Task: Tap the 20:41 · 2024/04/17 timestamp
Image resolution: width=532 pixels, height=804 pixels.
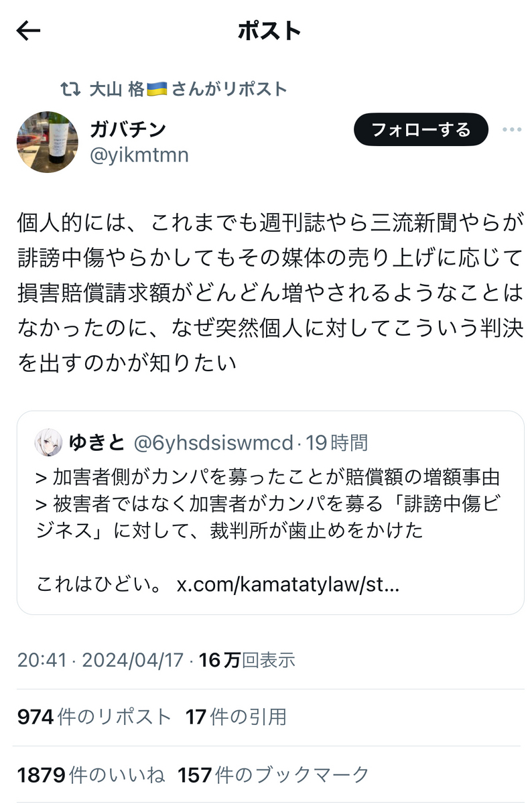Action: (101, 660)
